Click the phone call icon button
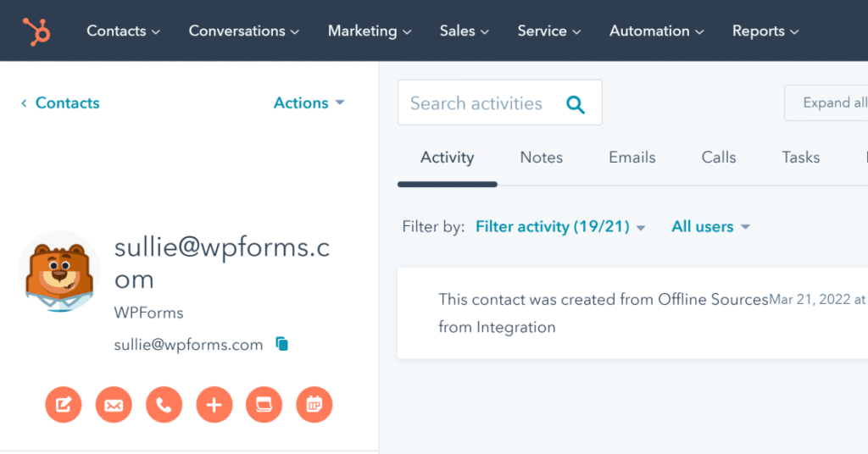 [x=164, y=406]
